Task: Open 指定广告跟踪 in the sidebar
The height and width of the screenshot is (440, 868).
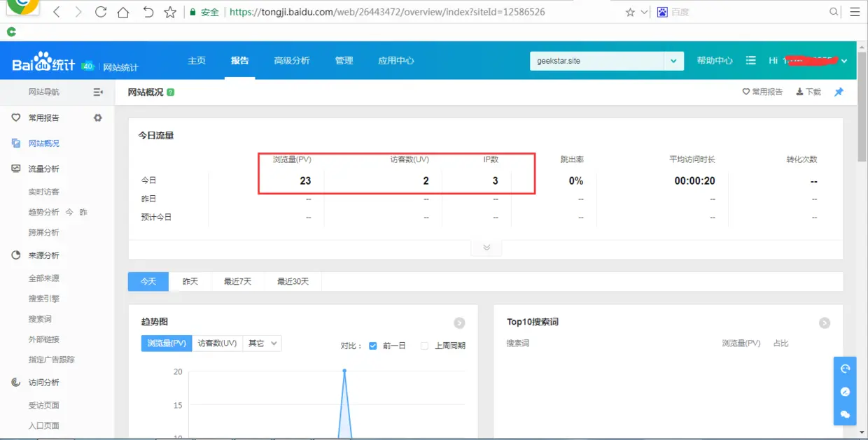Action: (52, 360)
